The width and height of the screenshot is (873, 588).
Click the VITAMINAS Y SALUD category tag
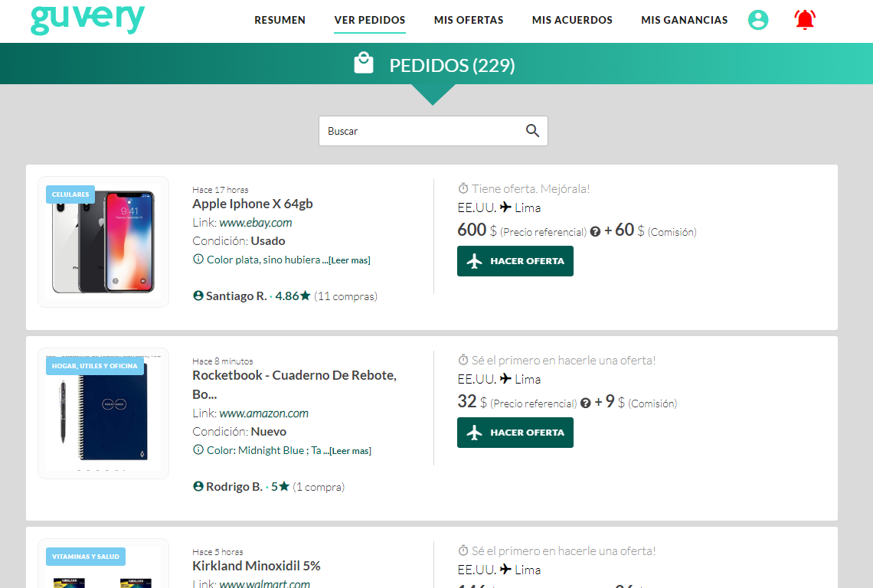click(x=86, y=557)
